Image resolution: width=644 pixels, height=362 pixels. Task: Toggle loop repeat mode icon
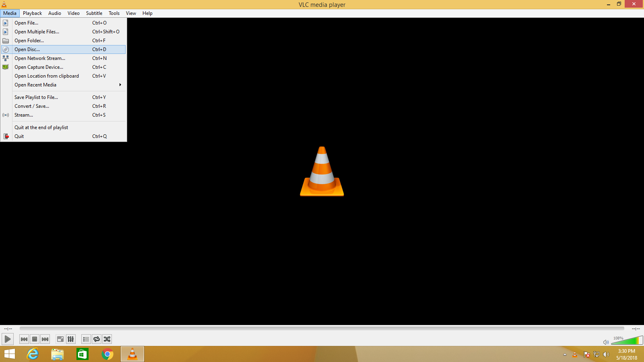point(97,339)
